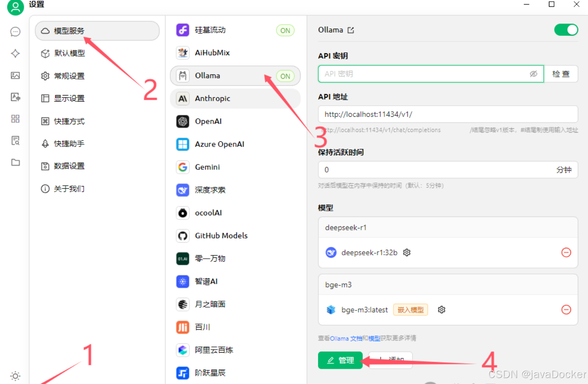Toggle the theme sun icon

point(15,376)
